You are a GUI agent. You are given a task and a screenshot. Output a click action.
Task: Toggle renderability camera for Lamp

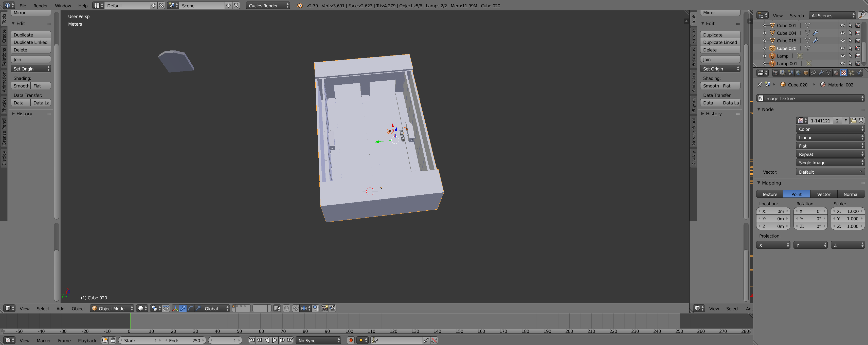point(858,56)
